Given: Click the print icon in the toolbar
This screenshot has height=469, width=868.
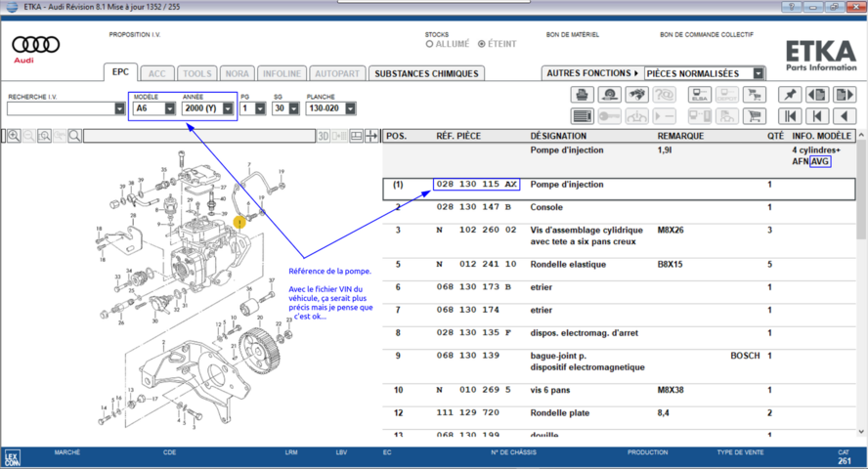Looking at the screenshot, I should click(582, 95).
